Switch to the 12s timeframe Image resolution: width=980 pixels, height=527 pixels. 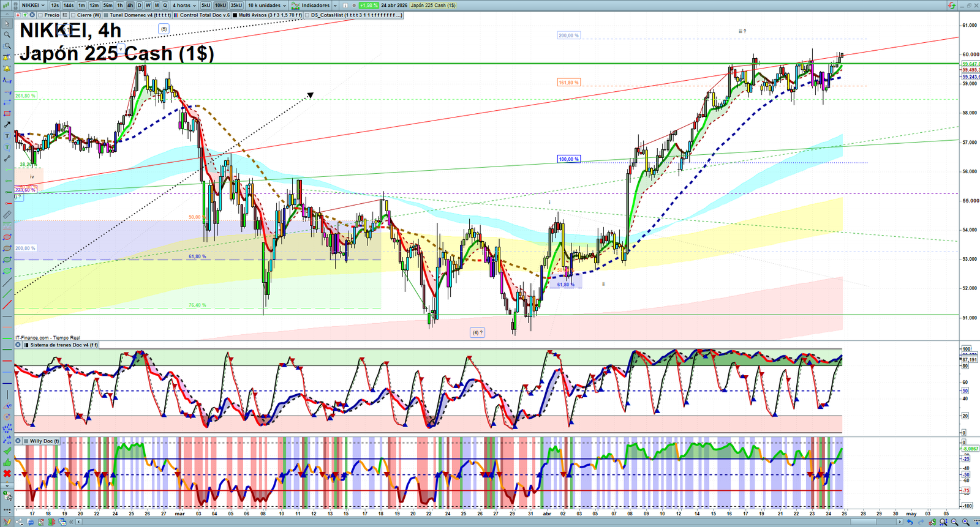(55, 6)
